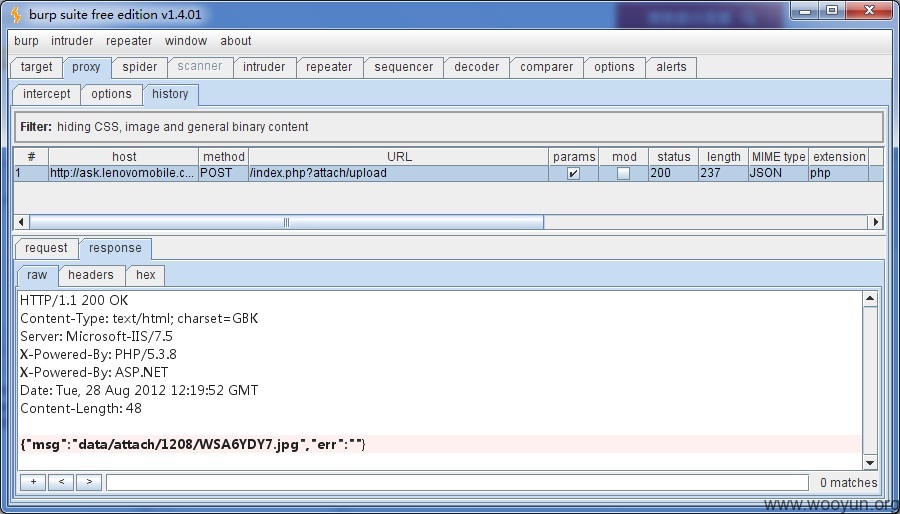Viewport: 900px width, 514px height.
Task: Sort by params column header
Action: [x=574, y=157]
